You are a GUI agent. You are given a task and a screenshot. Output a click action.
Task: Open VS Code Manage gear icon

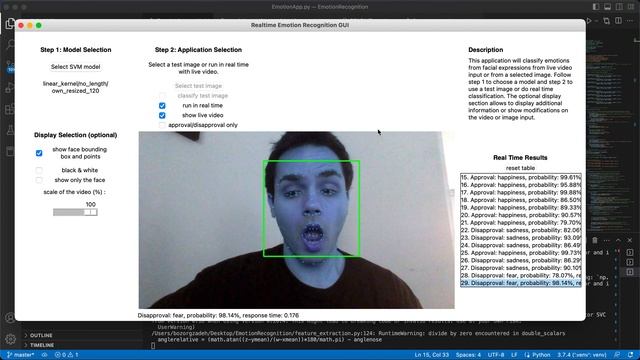(x=10, y=339)
